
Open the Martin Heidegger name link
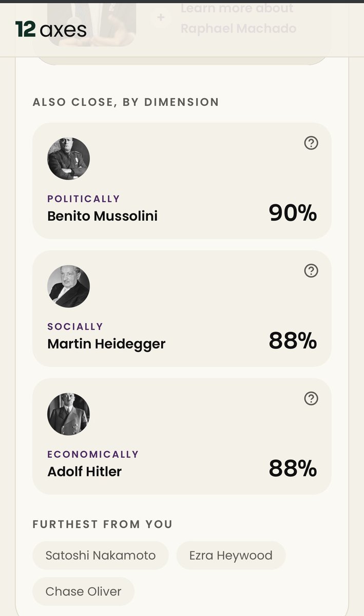106,343
